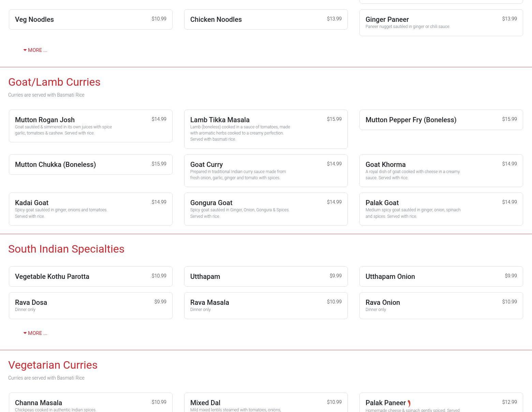Add Lamb Tikka Masala to order
The image size is (532, 412).
tap(266, 129)
